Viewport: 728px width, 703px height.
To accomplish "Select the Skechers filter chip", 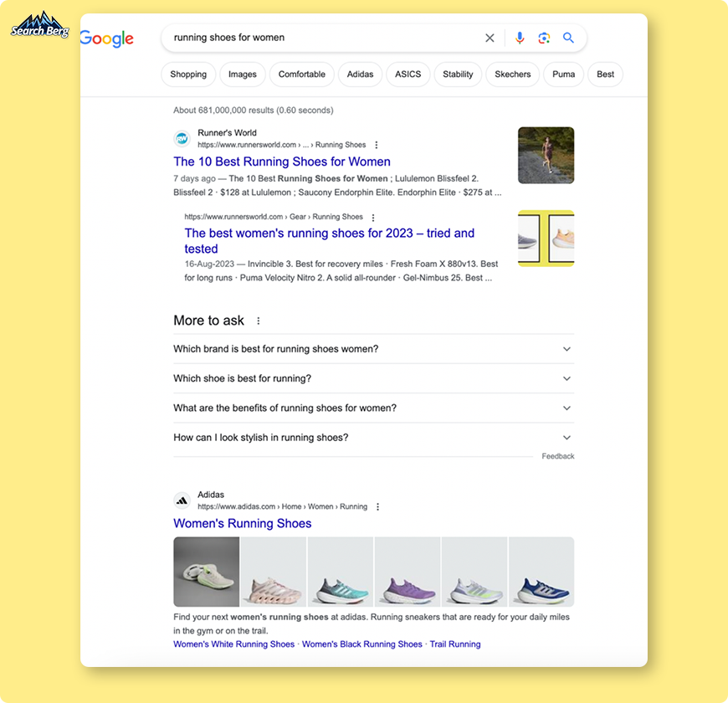I will pyautogui.click(x=512, y=74).
